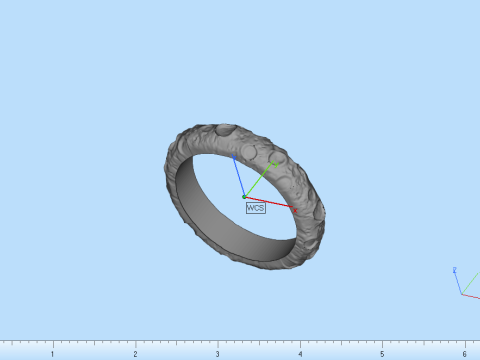Screen dimensions: 480x360
Task: Click ruler mark labeled 3
Action: tap(217, 354)
